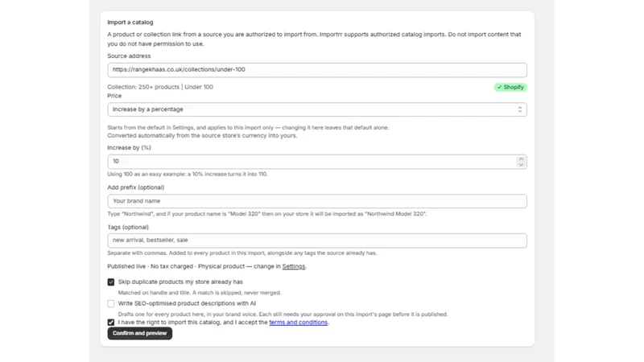Click the 'Tags (optional)' label
This screenshot has width=644, height=362.
coord(128,228)
